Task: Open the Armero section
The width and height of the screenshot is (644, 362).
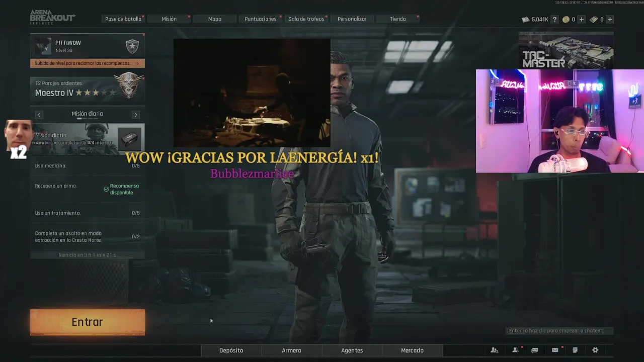Action: click(292, 350)
